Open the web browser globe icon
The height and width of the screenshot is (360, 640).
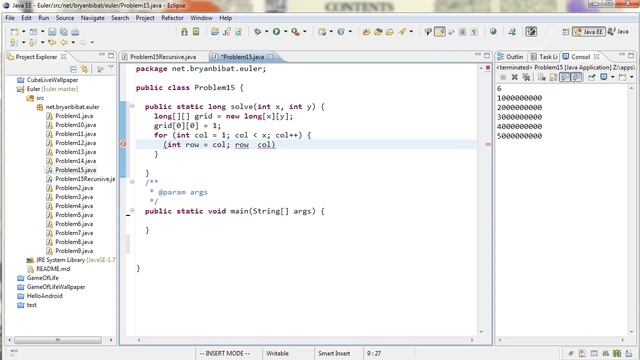coord(493,31)
